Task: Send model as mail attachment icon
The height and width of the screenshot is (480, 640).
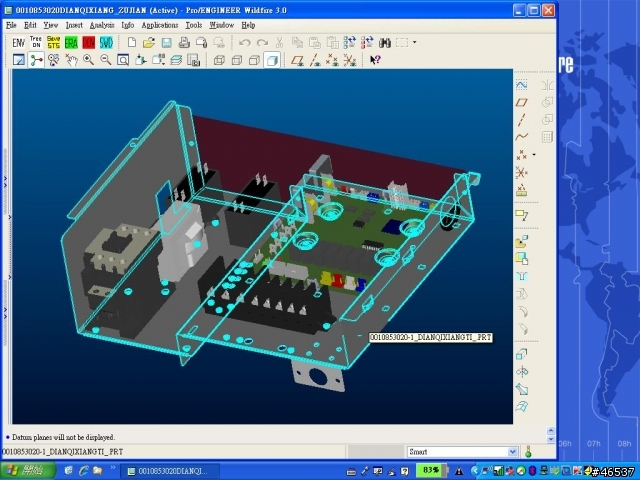Action: coord(202,42)
